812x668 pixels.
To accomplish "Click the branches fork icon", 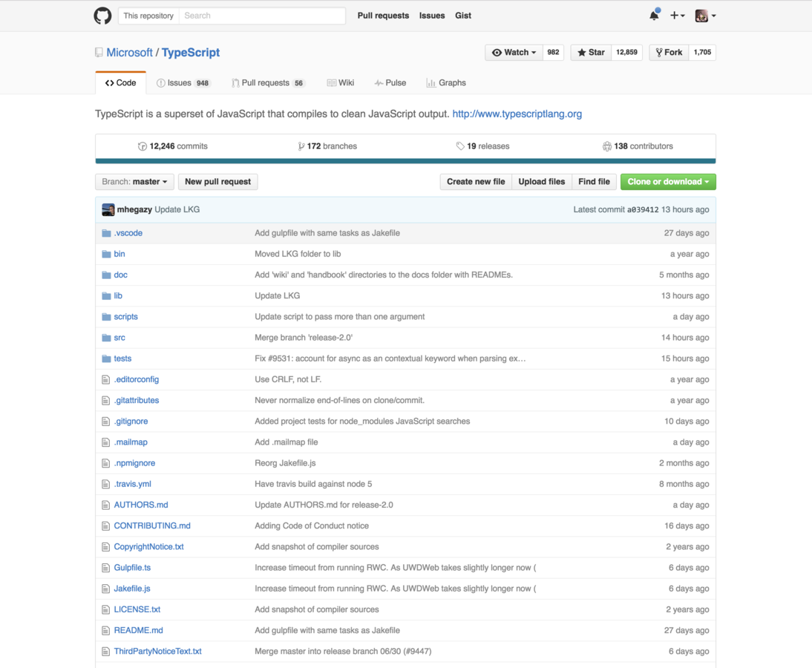I will (x=301, y=146).
